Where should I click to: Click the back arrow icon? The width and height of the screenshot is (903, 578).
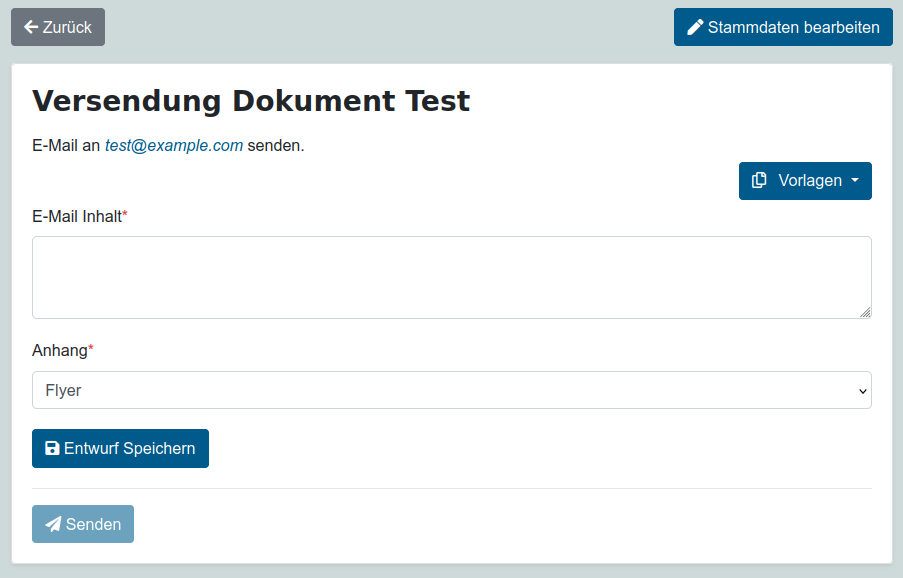coord(31,27)
